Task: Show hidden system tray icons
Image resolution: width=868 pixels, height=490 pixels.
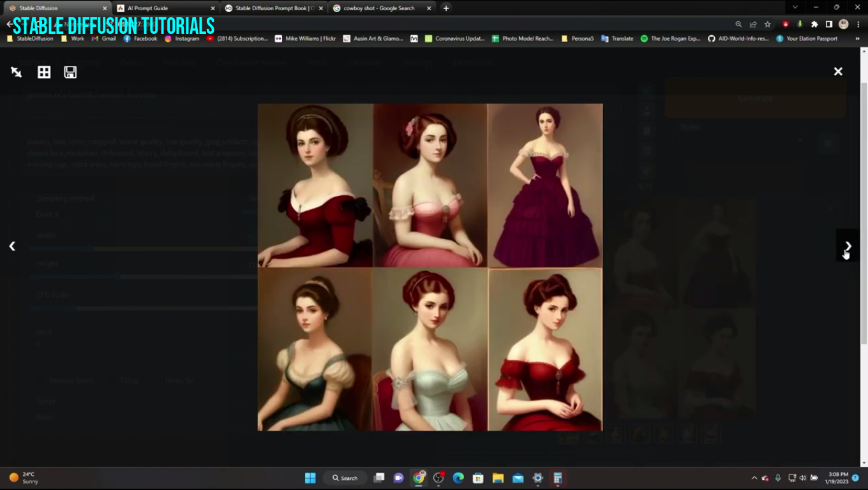Action: (754, 478)
